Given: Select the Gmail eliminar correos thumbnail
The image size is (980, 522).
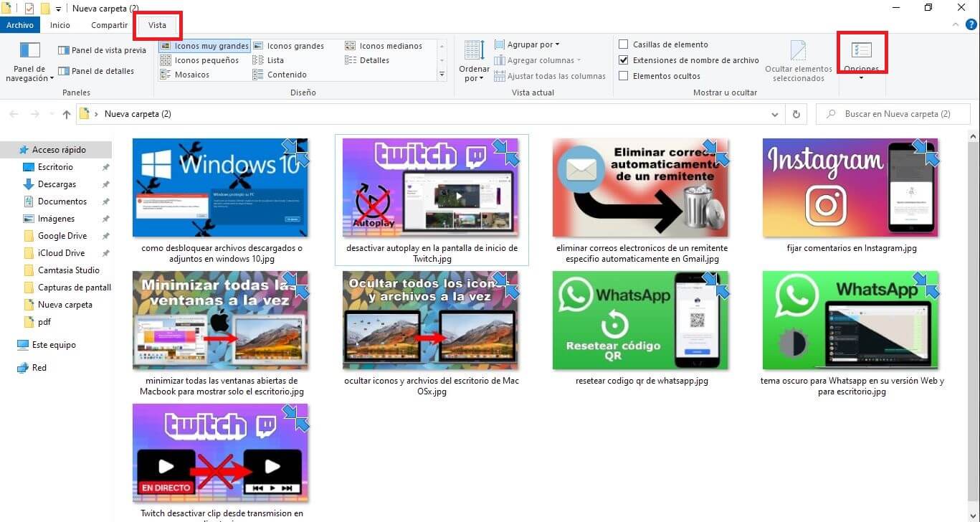Looking at the screenshot, I should click(641, 188).
